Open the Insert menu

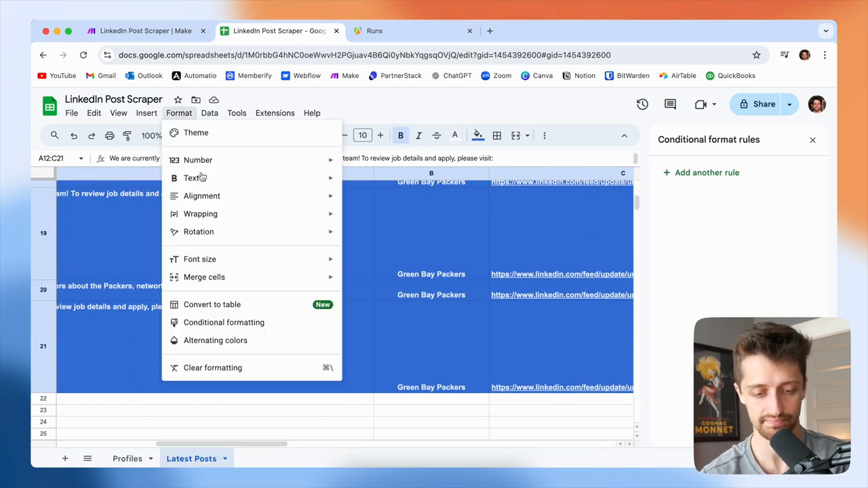point(146,113)
